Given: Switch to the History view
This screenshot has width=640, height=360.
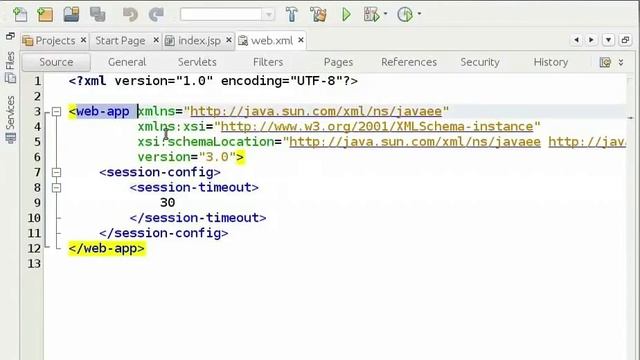Looking at the screenshot, I should pos(551,62).
